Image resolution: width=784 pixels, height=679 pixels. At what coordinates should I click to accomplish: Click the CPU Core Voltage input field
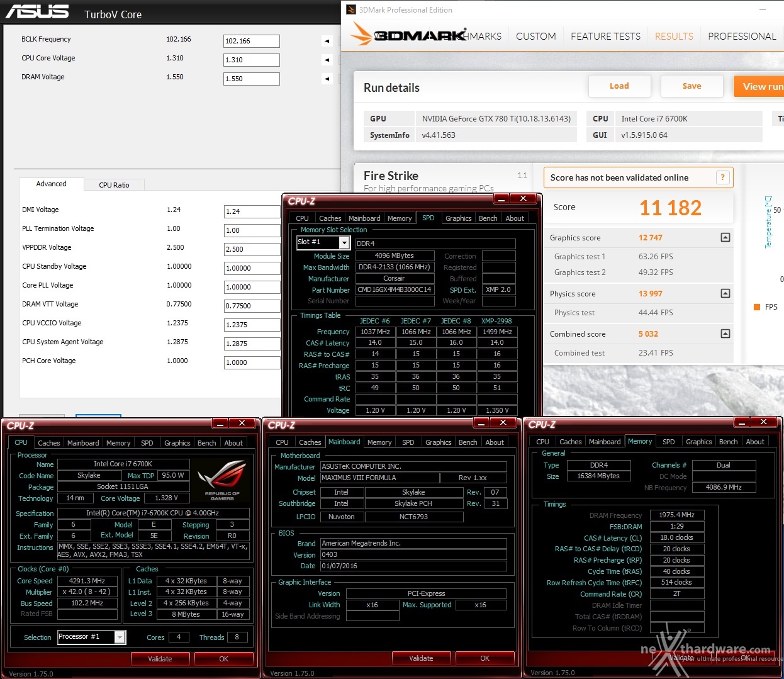pos(252,60)
